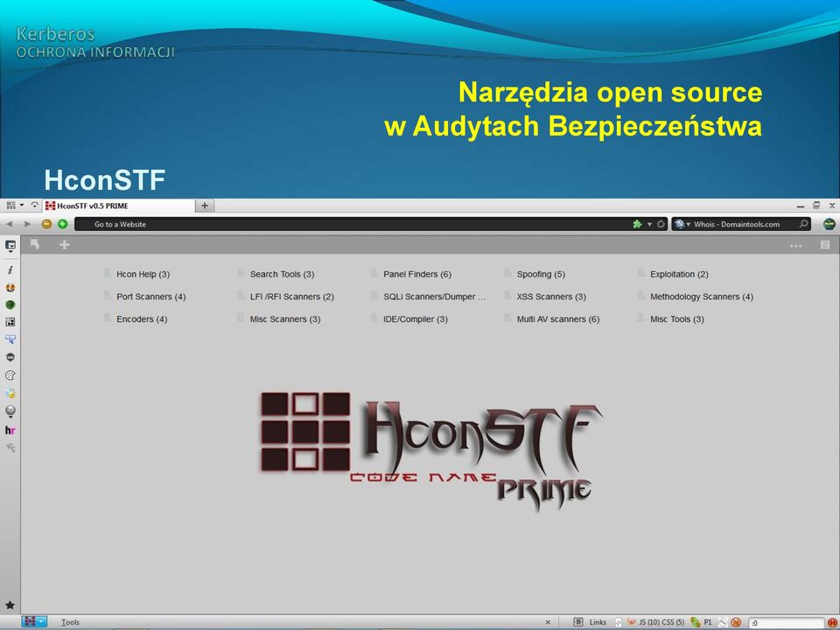The image size is (840, 630).
Task: Click the green plus circle button
Action: coord(63,224)
